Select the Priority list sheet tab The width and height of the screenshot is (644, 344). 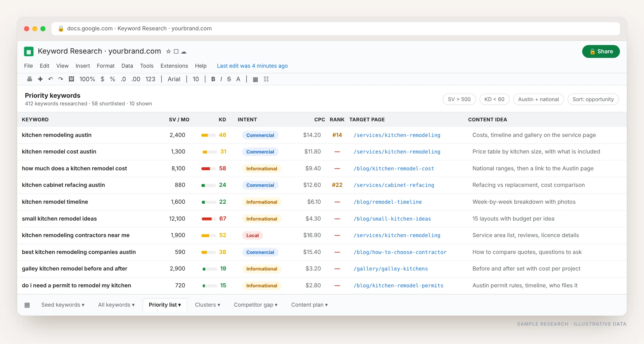click(165, 305)
